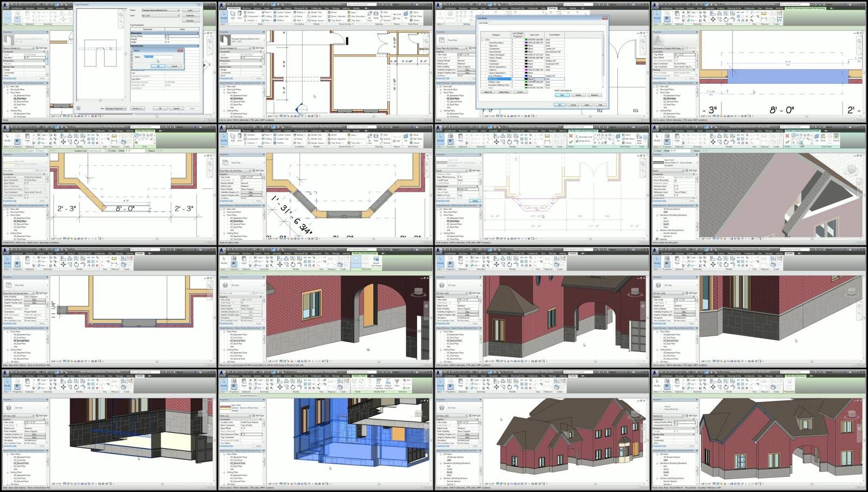Click Boundary Line tool in Create Roof Footprint ribbon
The height and width of the screenshot is (492, 868).
(585, 137)
